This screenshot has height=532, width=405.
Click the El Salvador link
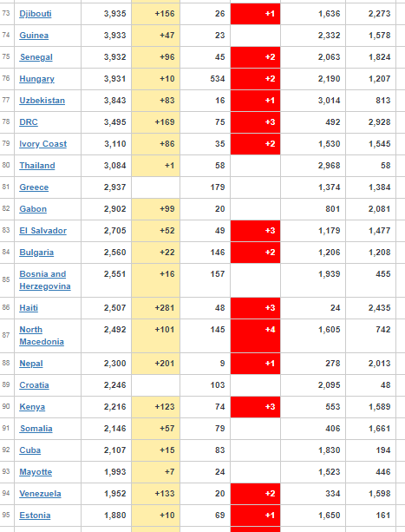point(43,231)
